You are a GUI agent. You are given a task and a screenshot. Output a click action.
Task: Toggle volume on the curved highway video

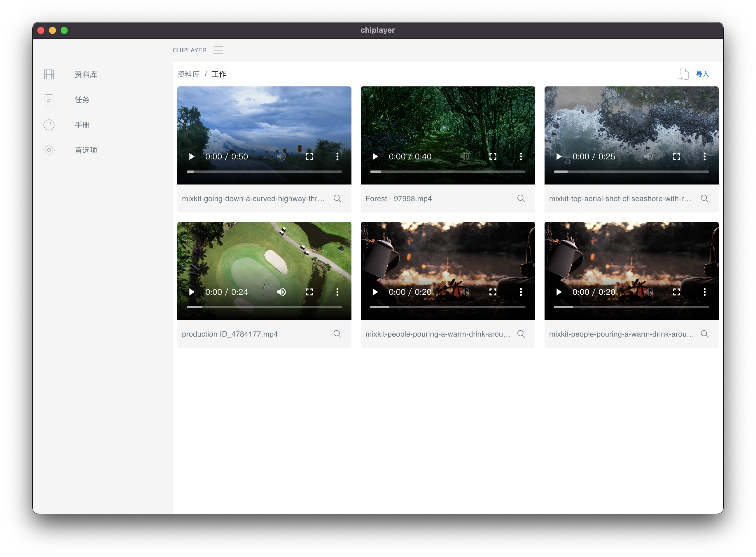pos(281,156)
